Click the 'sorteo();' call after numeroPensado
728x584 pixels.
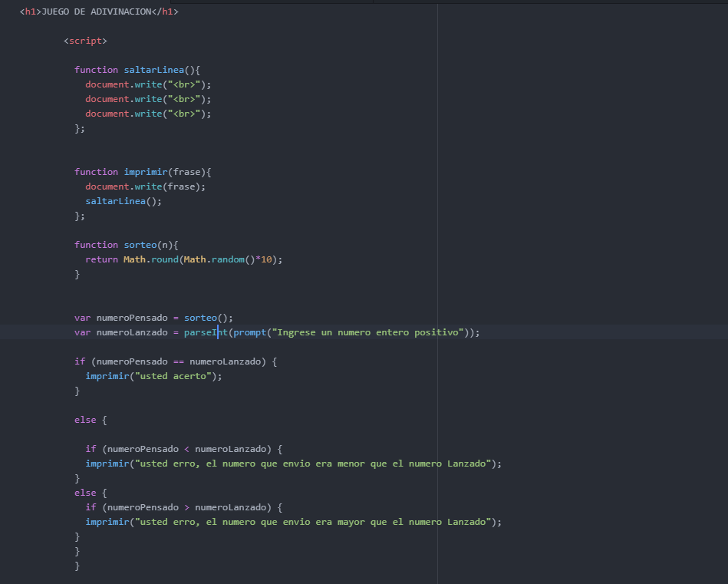click(209, 318)
